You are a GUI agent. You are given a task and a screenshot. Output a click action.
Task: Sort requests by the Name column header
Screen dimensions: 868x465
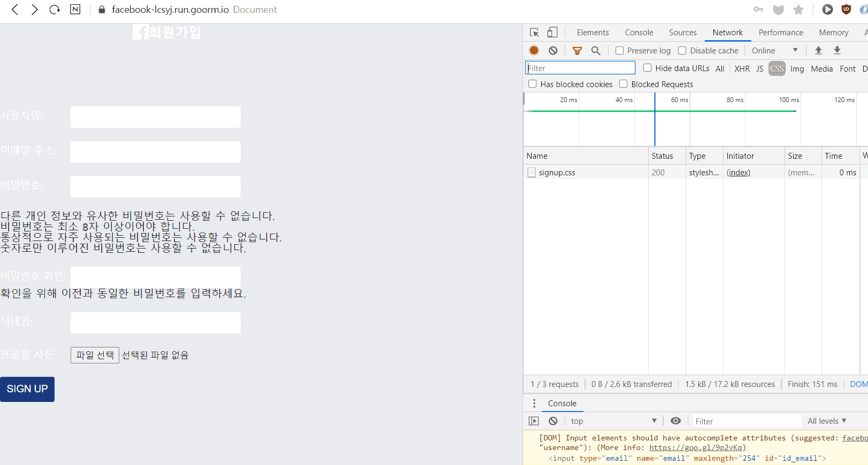point(586,156)
